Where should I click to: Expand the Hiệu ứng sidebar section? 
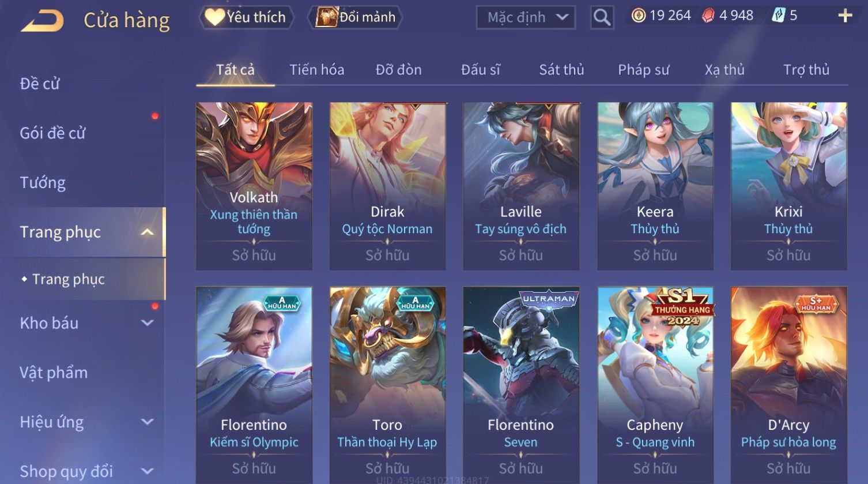[x=148, y=422]
